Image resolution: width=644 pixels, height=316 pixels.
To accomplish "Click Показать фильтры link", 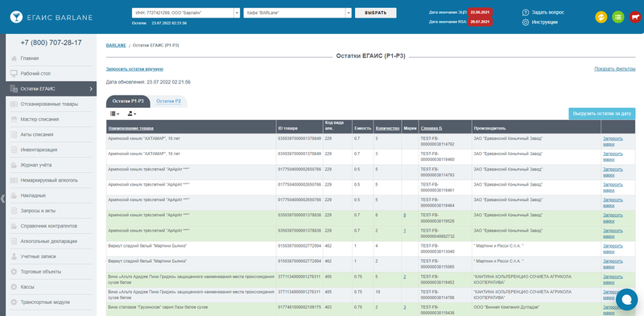I will (615, 69).
